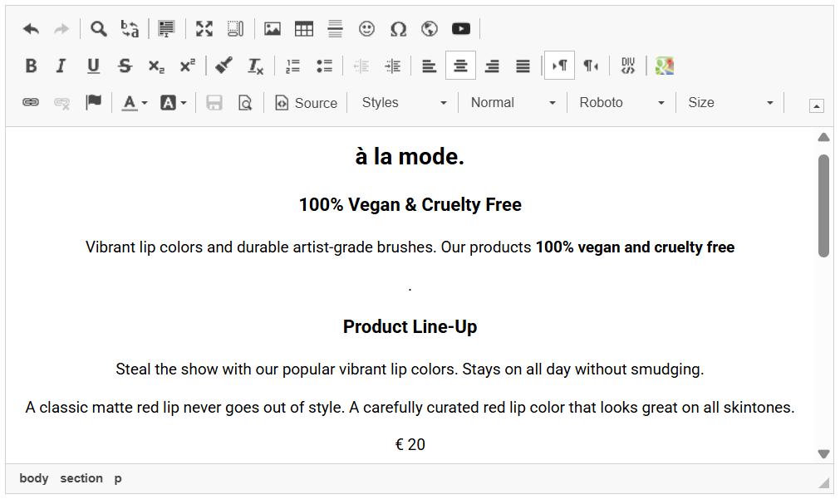Open the emoji smiley picker
Screen dimensions: 840x504
click(366, 29)
